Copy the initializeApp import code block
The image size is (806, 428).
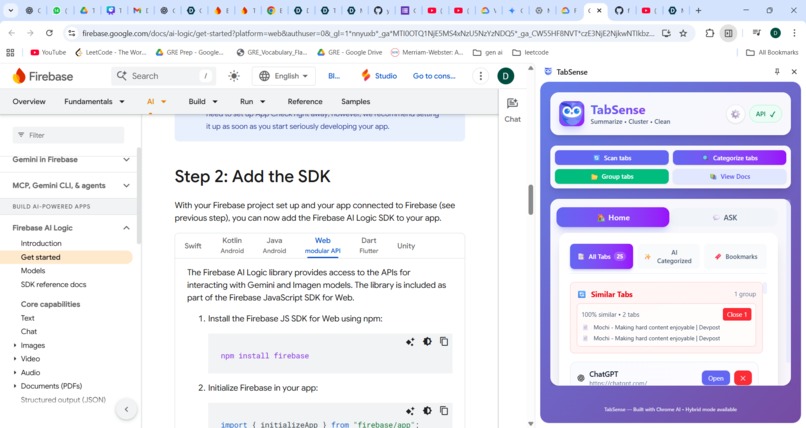444,411
